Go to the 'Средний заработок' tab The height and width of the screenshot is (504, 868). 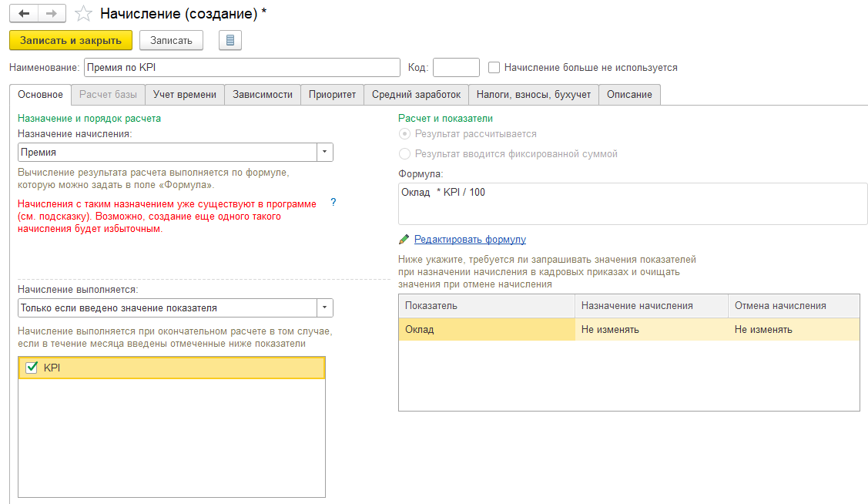click(x=416, y=95)
